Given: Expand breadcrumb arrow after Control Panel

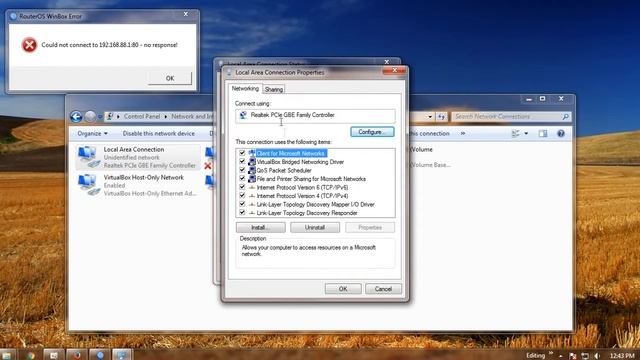Looking at the screenshot, I should click(x=166, y=117).
